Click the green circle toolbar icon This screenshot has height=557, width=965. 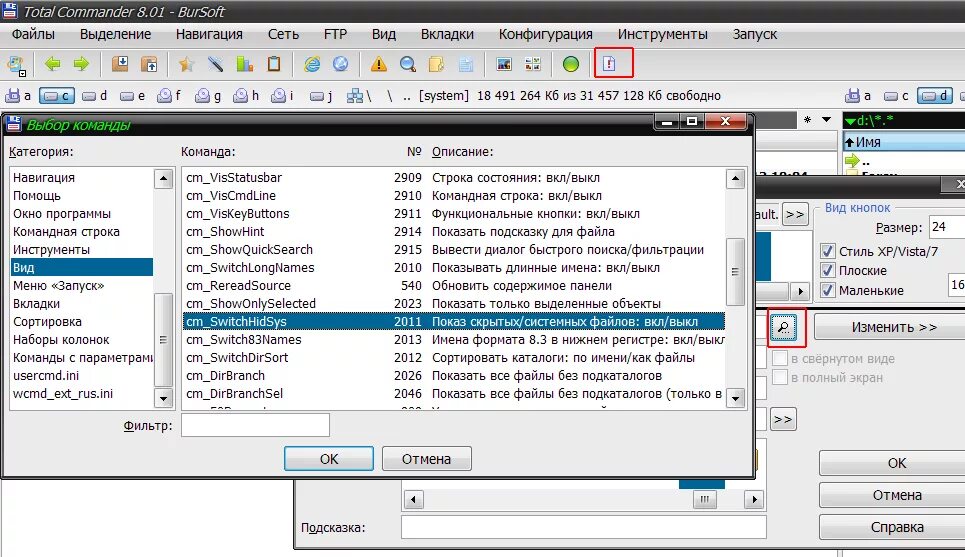point(571,63)
